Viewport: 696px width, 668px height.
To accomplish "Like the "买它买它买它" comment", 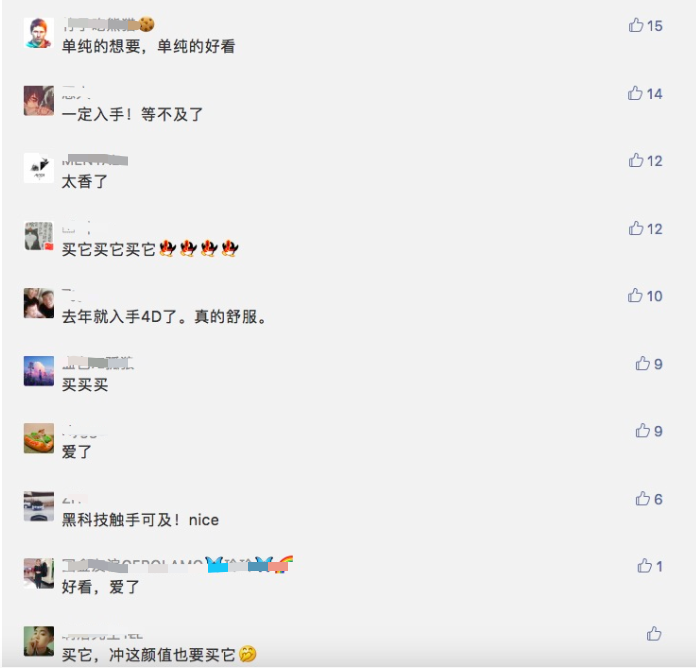I will tap(636, 228).
